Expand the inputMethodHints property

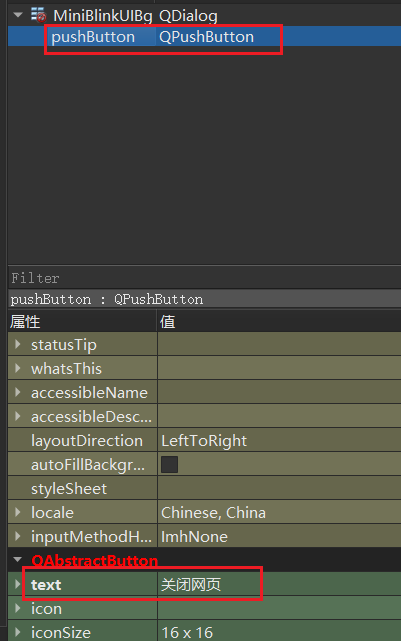point(18,536)
